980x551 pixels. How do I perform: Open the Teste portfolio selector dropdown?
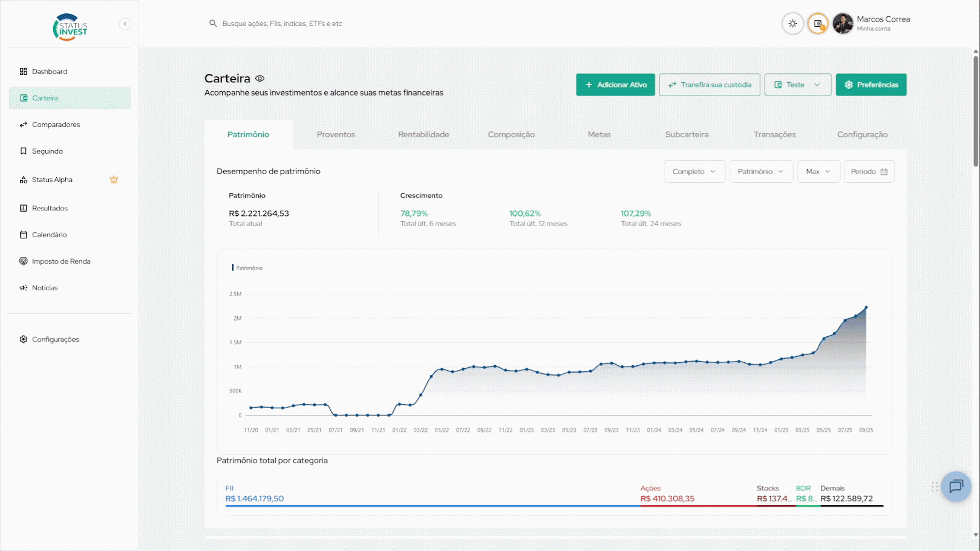click(x=797, y=85)
